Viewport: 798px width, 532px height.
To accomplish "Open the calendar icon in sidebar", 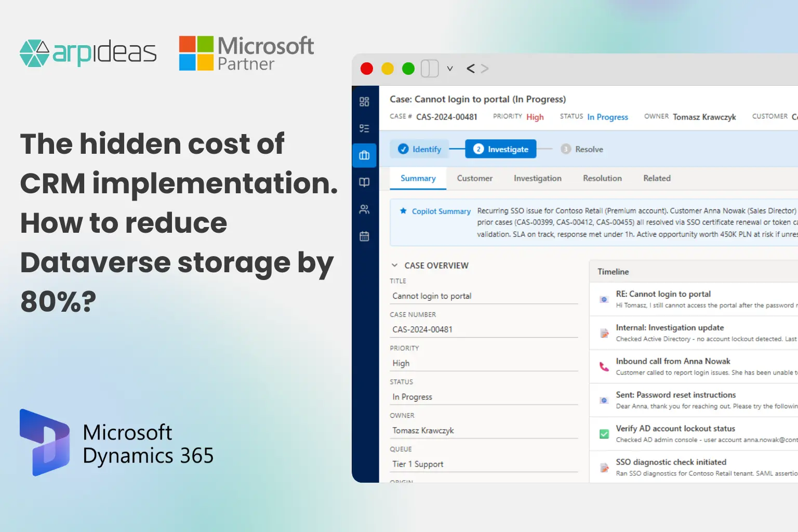I will click(364, 236).
